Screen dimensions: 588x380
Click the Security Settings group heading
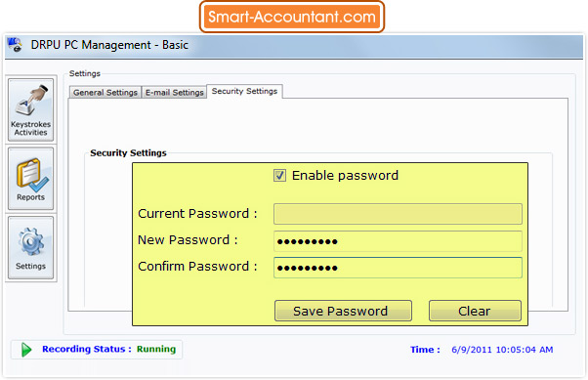[128, 153]
